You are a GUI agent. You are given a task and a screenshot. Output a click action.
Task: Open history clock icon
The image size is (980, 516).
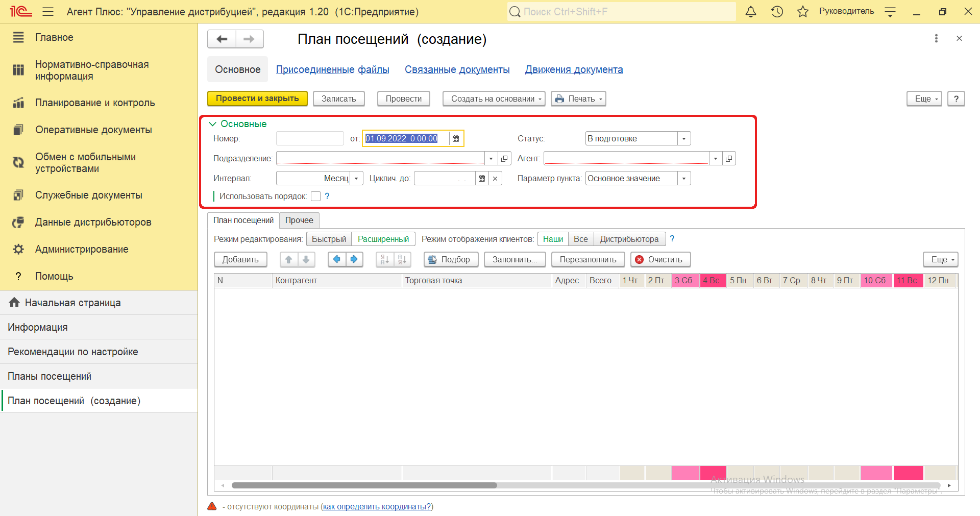(777, 11)
